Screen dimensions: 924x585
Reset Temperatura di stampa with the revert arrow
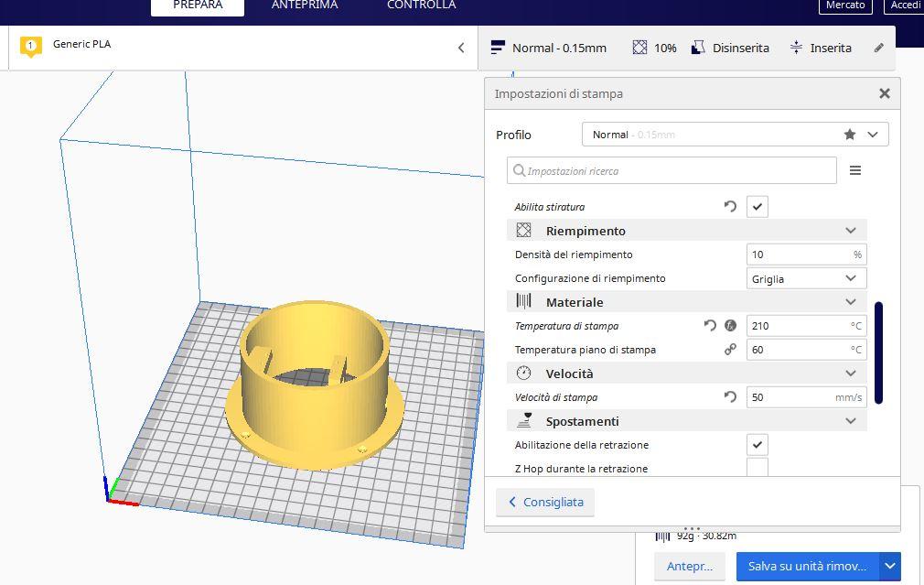pyautogui.click(x=710, y=326)
